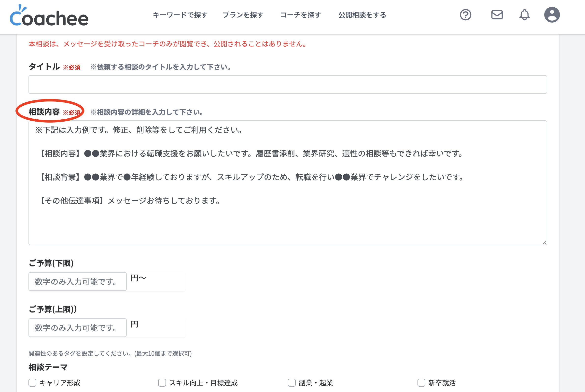Image resolution: width=585 pixels, height=392 pixels.
Task: Click the タイトル input field
Action: [x=288, y=84]
